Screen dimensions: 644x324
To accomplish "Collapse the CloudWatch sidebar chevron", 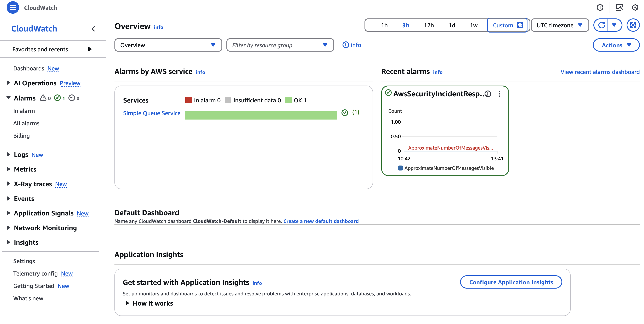I will 93,29.
